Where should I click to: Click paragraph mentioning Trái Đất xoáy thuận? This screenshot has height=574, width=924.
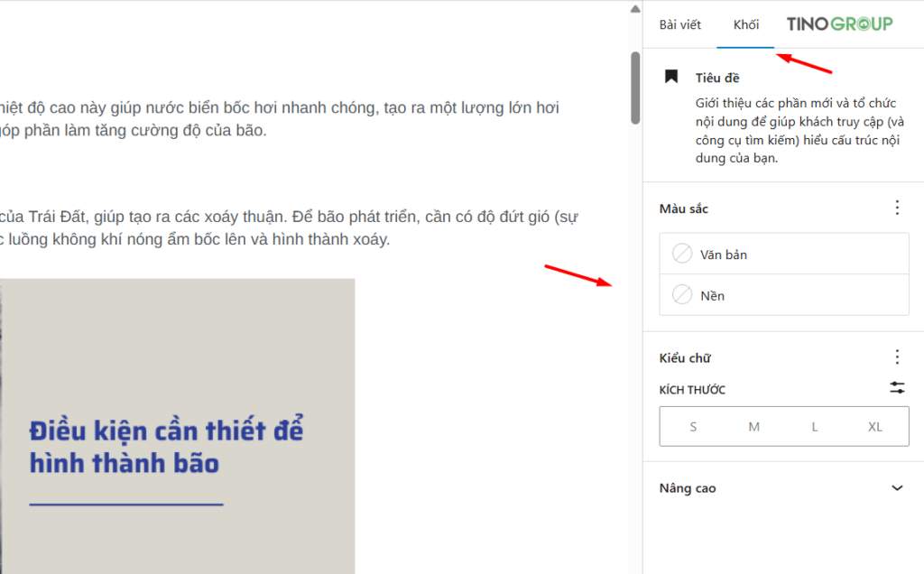tap(289, 227)
